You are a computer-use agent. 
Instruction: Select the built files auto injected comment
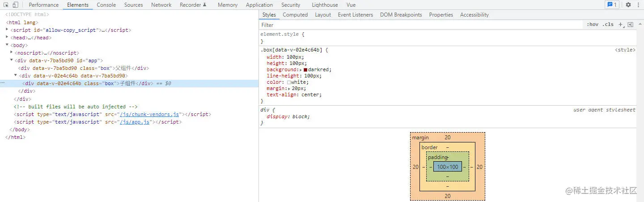[x=76, y=107]
